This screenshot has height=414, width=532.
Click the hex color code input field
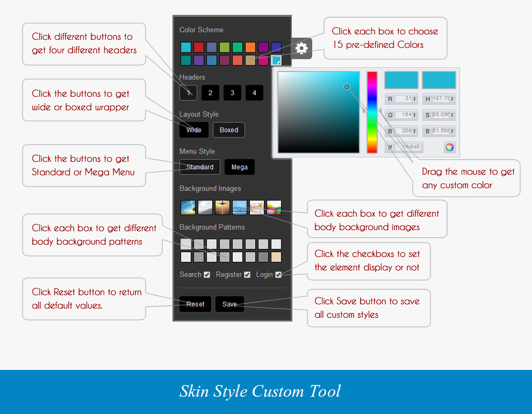[x=409, y=147]
